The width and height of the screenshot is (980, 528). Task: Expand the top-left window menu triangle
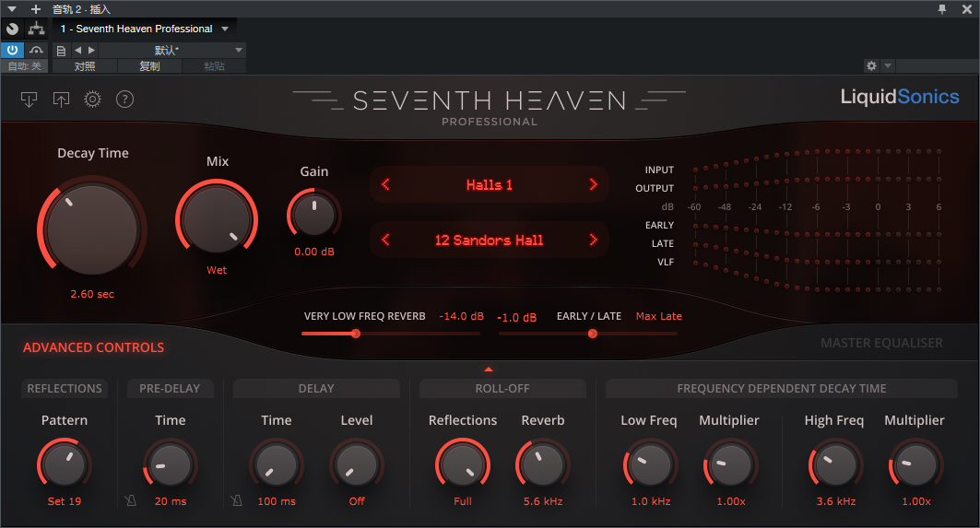pyautogui.click(x=12, y=8)
